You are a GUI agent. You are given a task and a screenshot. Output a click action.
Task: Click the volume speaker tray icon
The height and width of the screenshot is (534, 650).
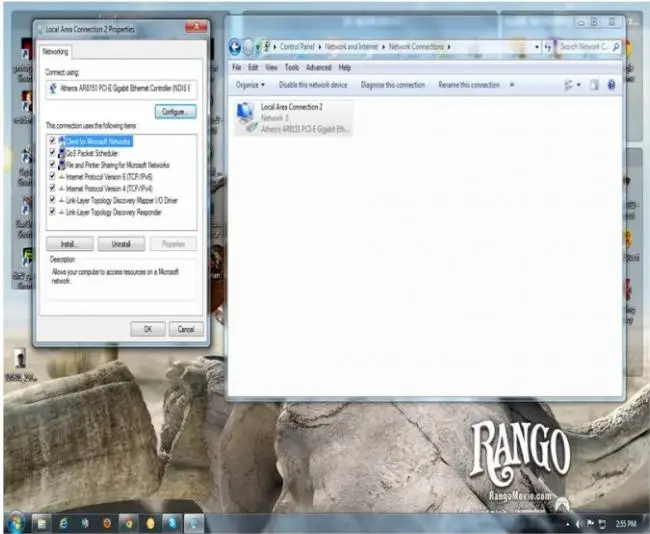579,524
